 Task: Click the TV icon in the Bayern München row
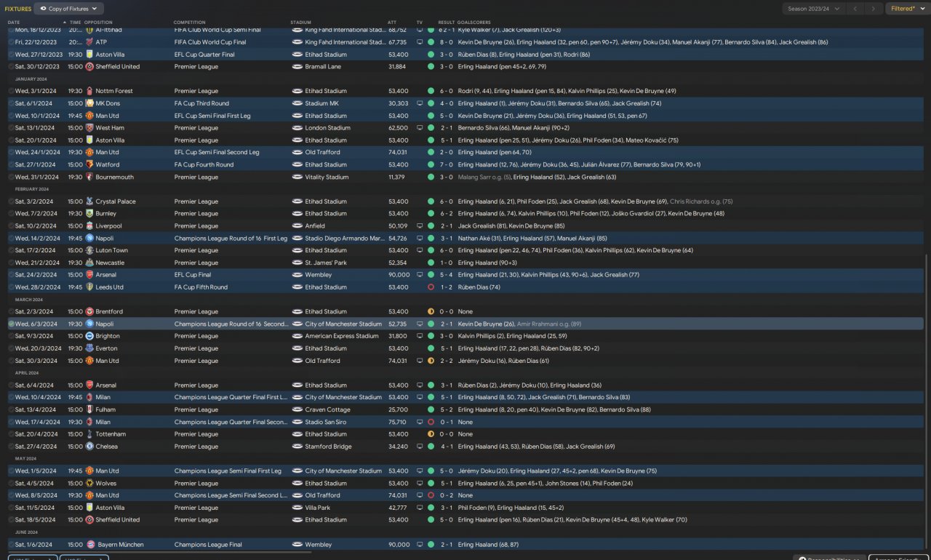click(x=420, y=545)
